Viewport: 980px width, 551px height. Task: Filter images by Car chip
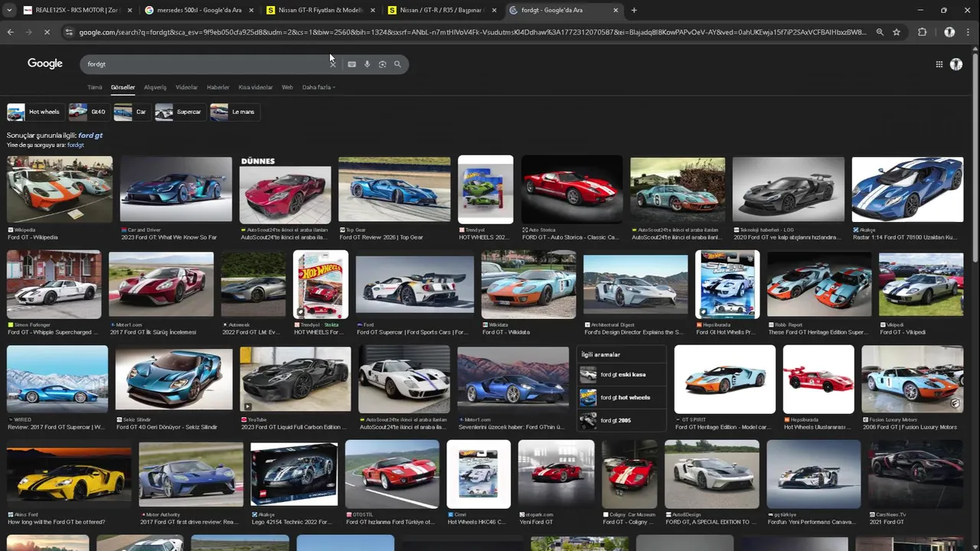tap(131, 112)
